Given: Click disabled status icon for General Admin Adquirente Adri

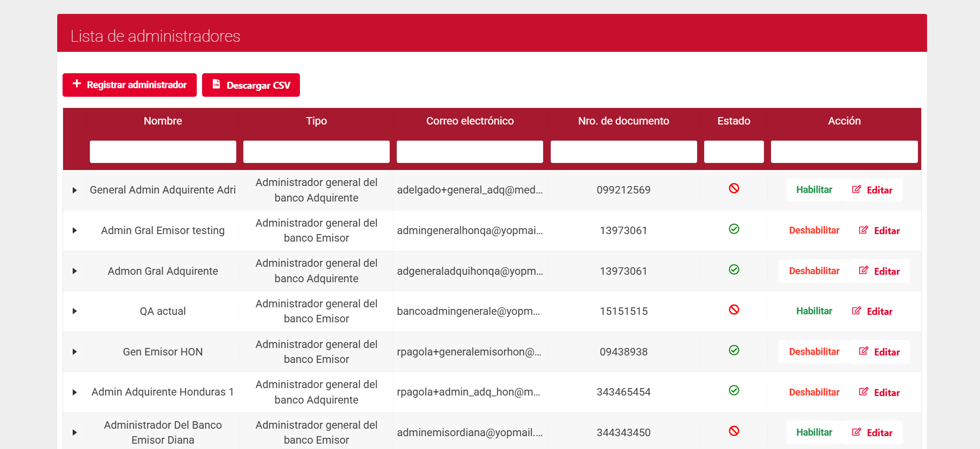Looking at the screenshot, I should pyautogui.click(x=734, y=188).
